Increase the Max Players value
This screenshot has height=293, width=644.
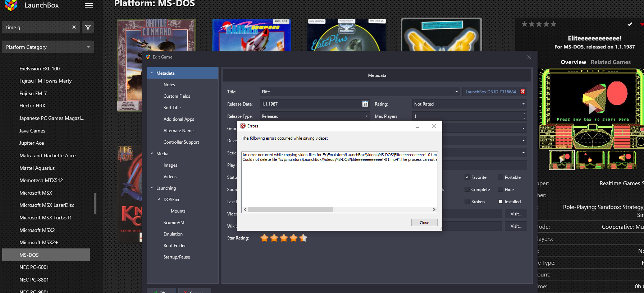524,114
